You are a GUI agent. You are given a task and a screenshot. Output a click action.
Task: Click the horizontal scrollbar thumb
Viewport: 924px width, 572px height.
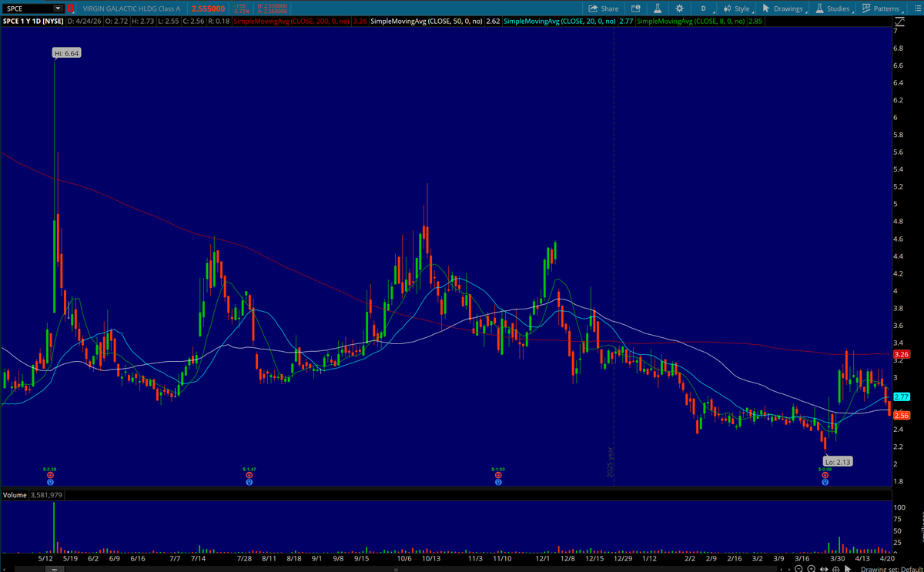54,569
